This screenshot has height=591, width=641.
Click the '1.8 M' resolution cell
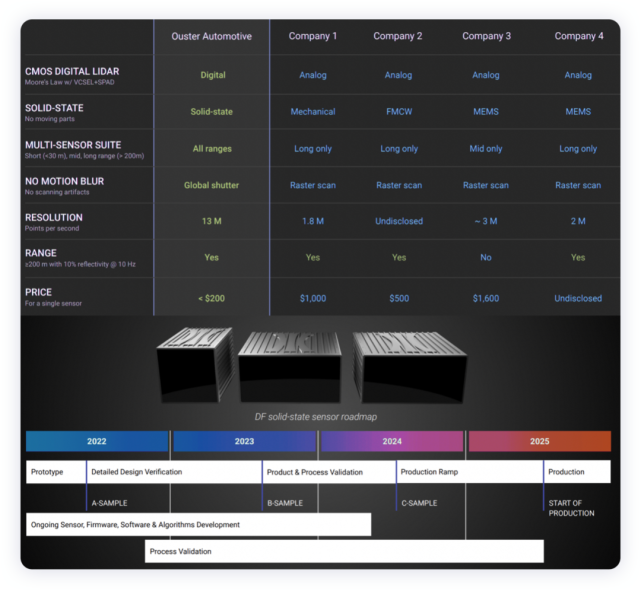(313, 221)
